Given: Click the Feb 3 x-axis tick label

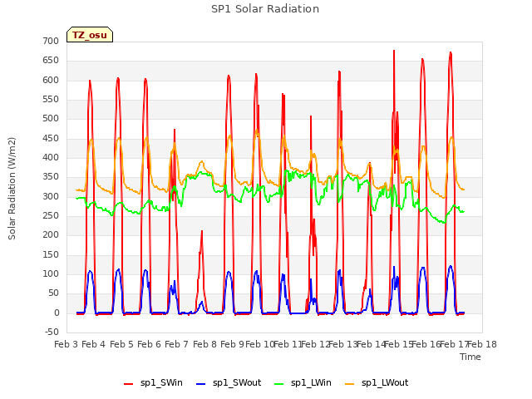Looking at the screenshot, I should [x=66, y=344].
